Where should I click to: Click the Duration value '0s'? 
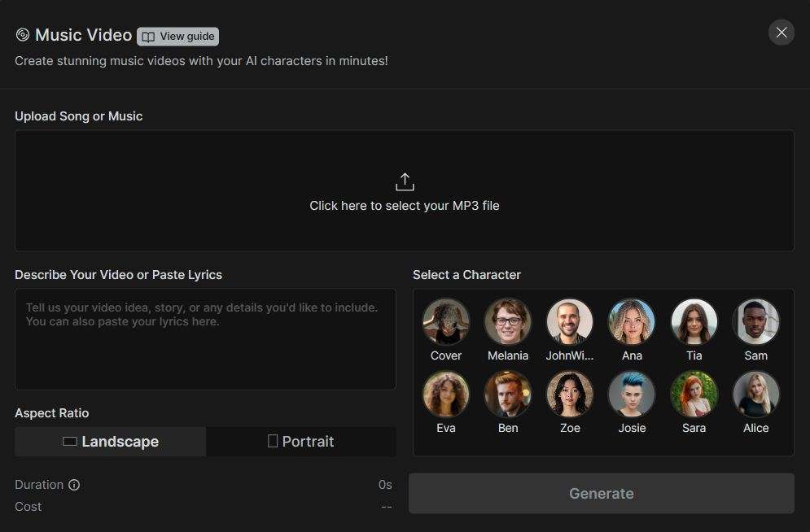click(x=385, y=485)
